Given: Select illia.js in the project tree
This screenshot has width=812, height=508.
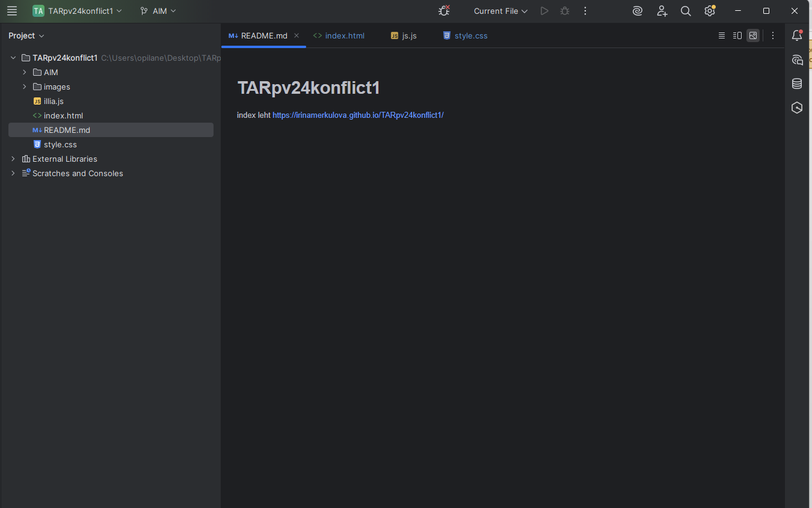Looking at the screenshot, I should pos(54,101).
